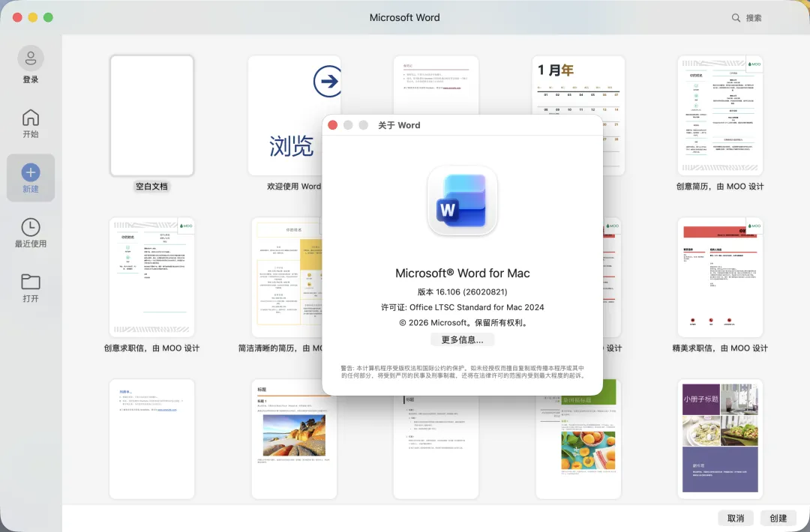Choose the 创意求职信，由 MOO 设计 template
Image resolution: width=810 pixels, height=532 pixels.
pos(151,277)
